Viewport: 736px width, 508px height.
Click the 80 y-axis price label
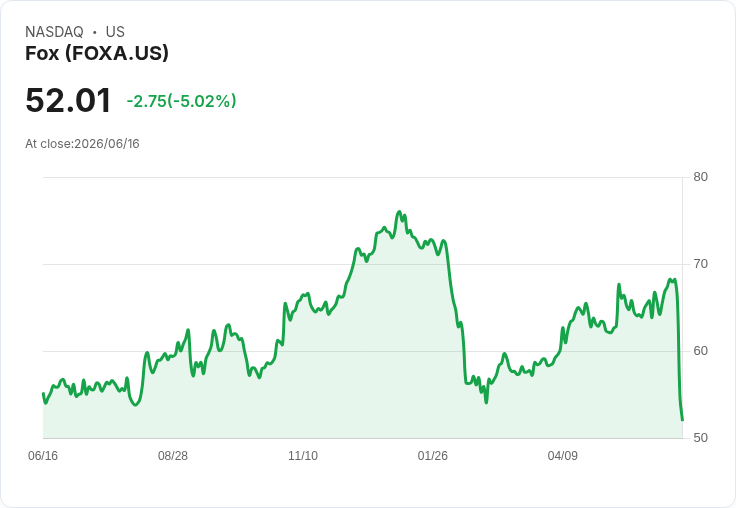tap(700, 177)
